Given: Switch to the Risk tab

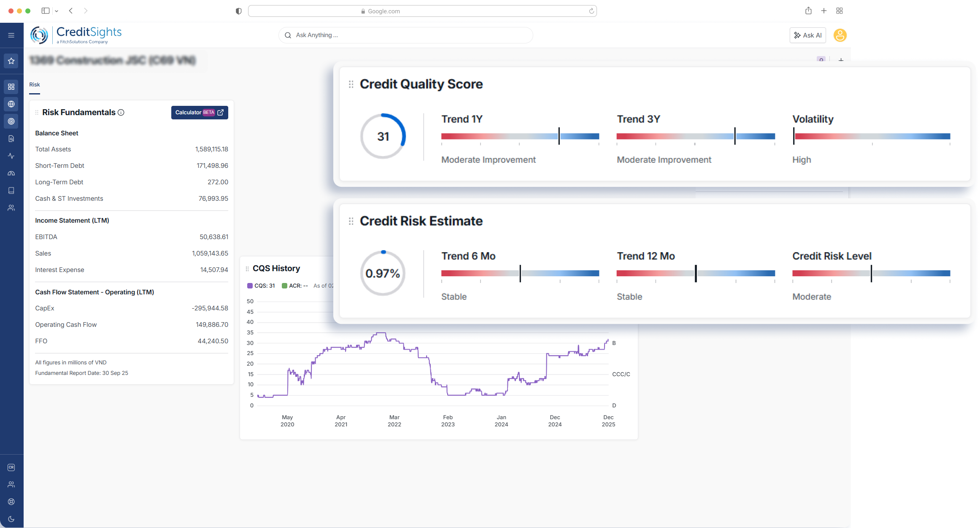Looking at the screenshot, I should pyautogui.click(x=35, y=85).
